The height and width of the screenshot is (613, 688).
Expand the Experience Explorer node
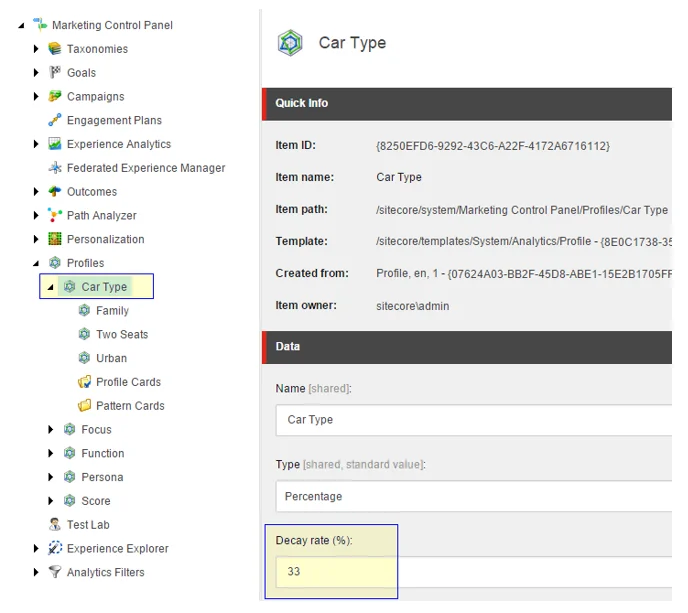[x=36, y=548]
